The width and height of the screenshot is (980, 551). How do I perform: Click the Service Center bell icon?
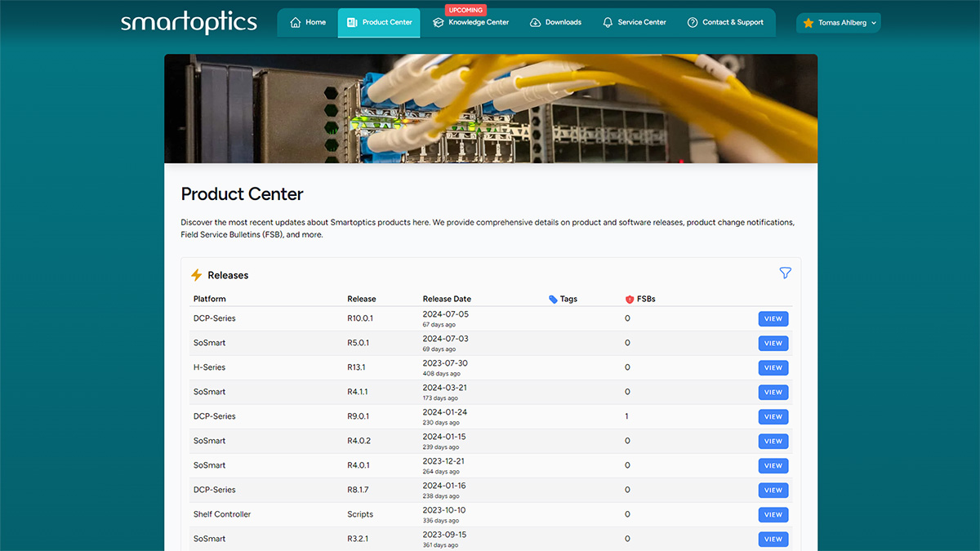coord(608,22)
